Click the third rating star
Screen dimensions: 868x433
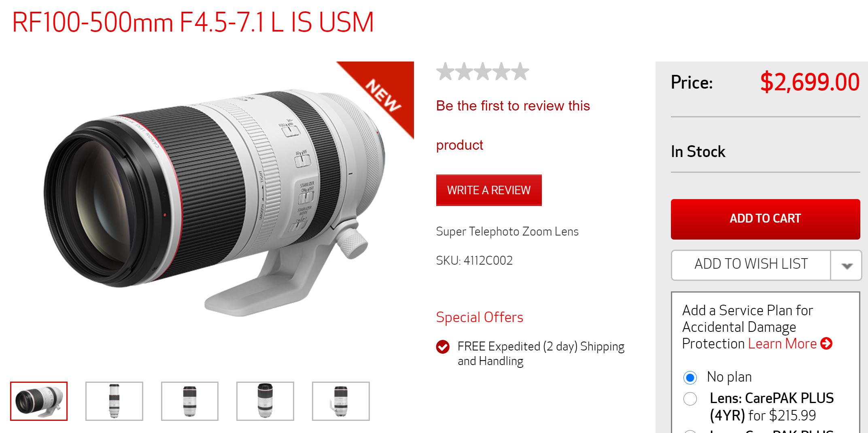(483, 72)
